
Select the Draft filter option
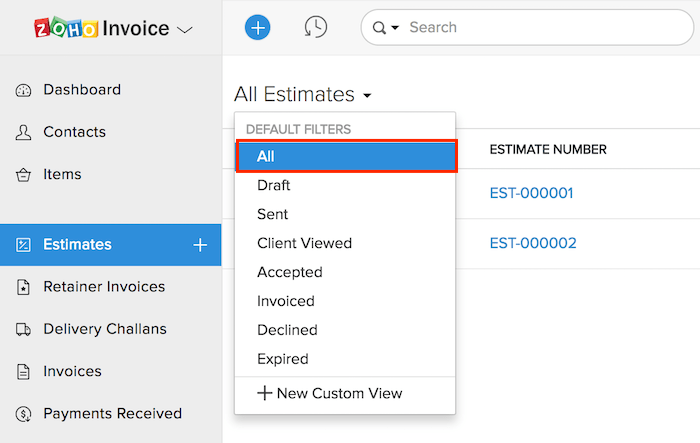tap(274, 185)
